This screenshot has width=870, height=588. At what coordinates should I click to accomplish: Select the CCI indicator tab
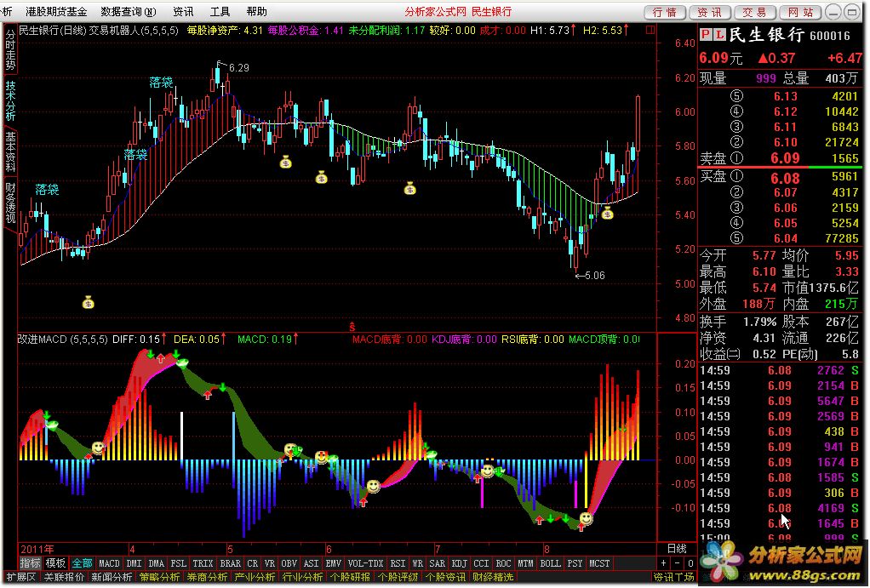tap(482, 563)
